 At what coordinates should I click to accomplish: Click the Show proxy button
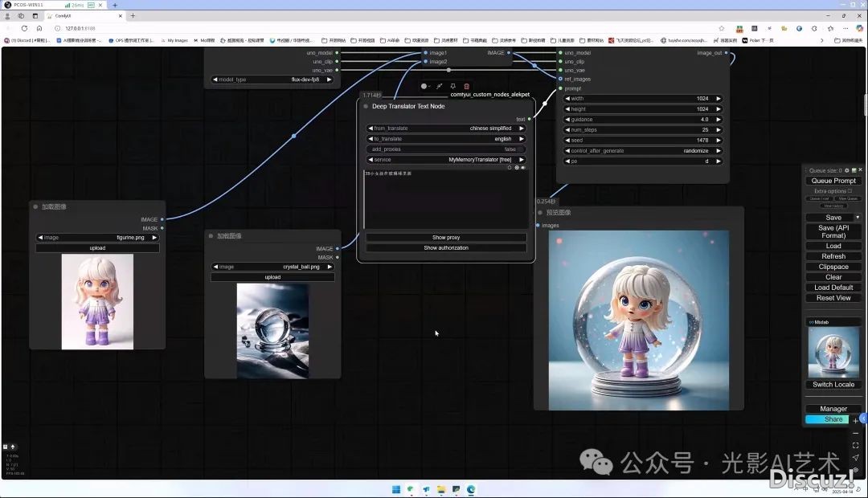coord(446,238)
